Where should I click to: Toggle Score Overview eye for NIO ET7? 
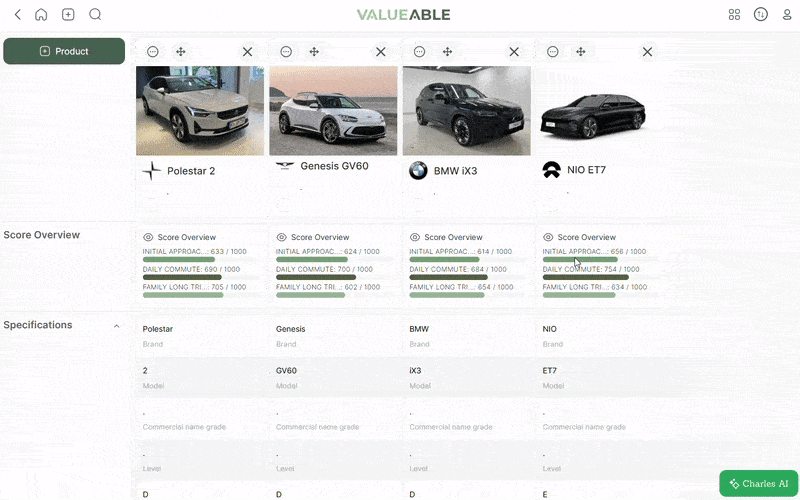tap(548, 238)
